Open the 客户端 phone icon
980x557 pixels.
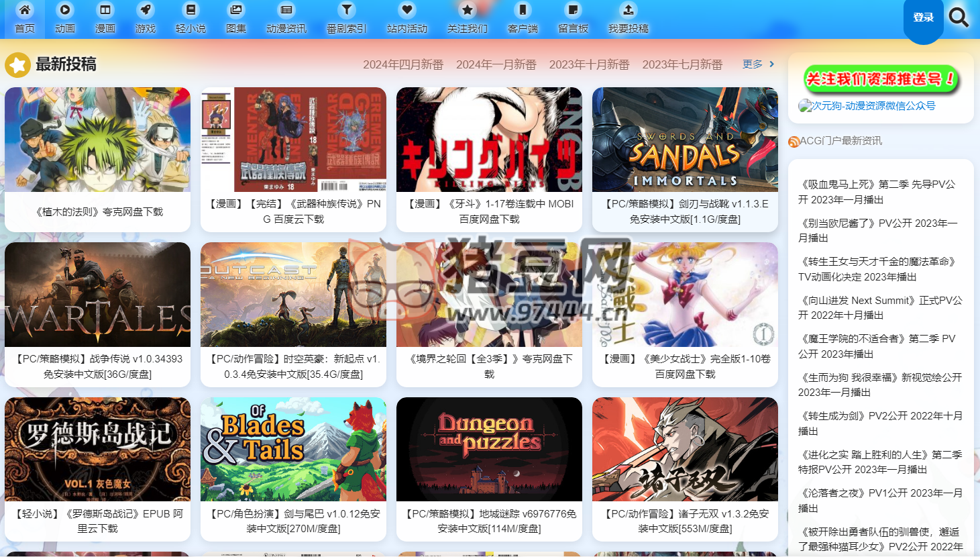pos(523,10)
